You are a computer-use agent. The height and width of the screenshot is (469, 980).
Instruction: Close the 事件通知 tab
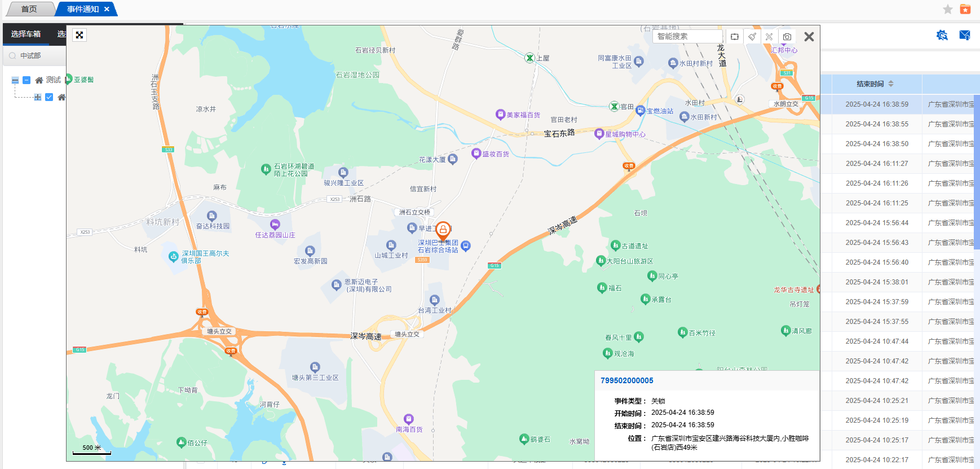pyautogui.click(x=107, y=9)
